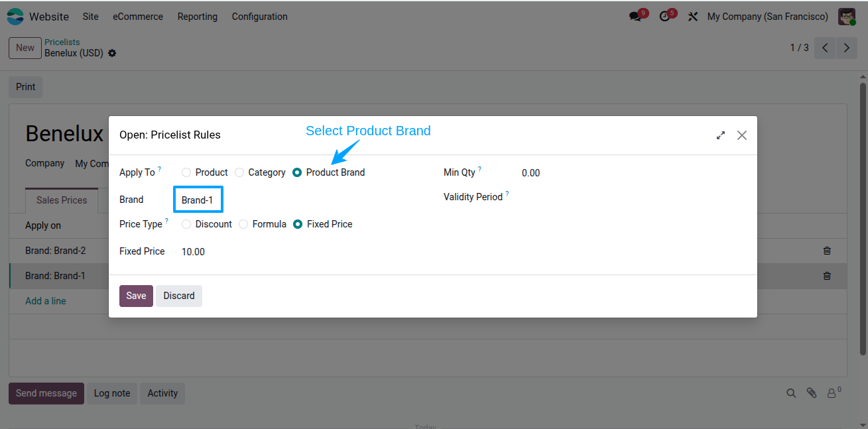Select the Product radio option
Screen dimensions: 868x429
(x=186, y=172)
